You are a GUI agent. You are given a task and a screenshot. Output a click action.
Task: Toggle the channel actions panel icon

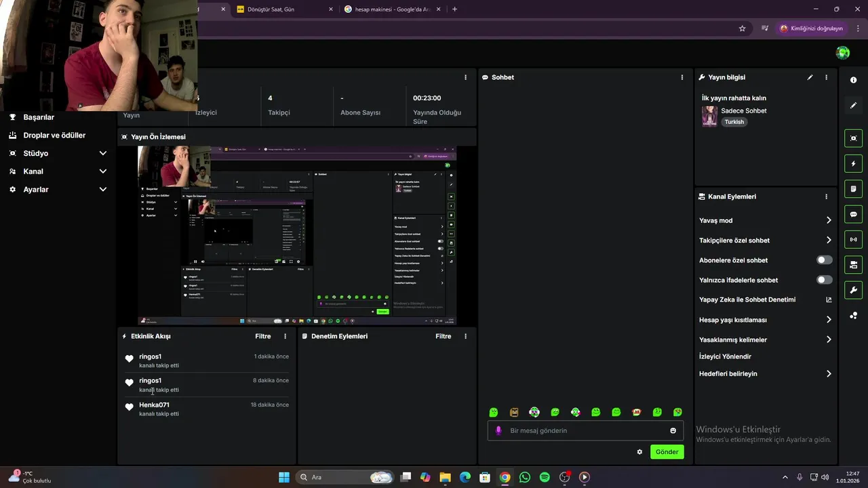pyautogui.click(x=853, y=265)
